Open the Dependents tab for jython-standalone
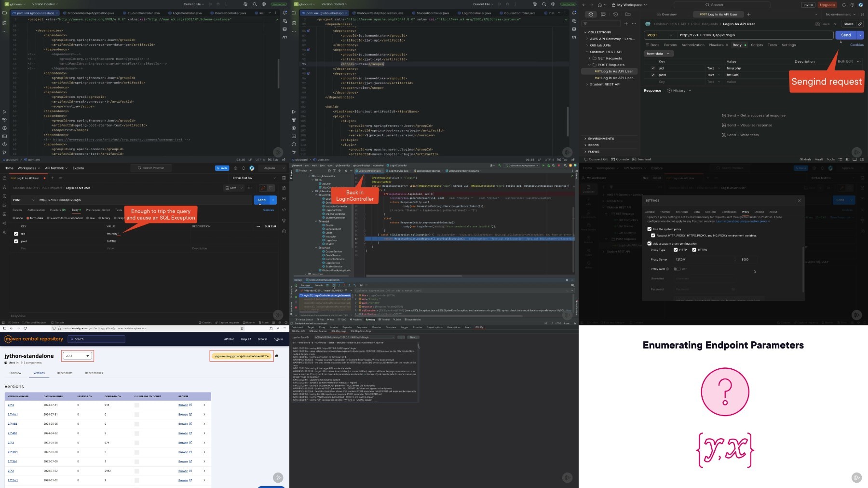868x488 pixels. click(x=65, y=373)
